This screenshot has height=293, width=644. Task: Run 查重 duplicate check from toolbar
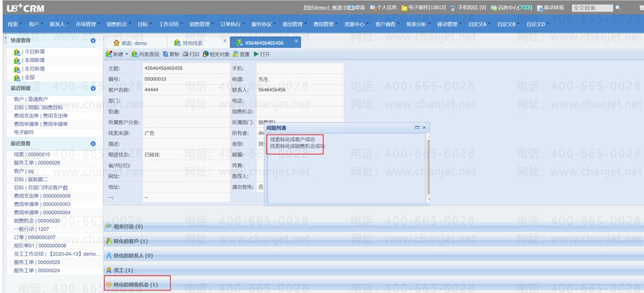coord(241,54)
